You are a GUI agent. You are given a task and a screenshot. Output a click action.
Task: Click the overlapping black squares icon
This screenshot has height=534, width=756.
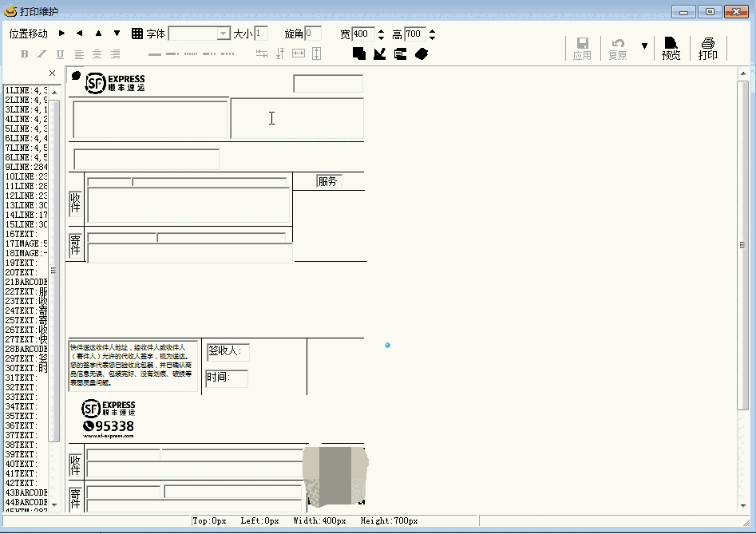point(359,53)
